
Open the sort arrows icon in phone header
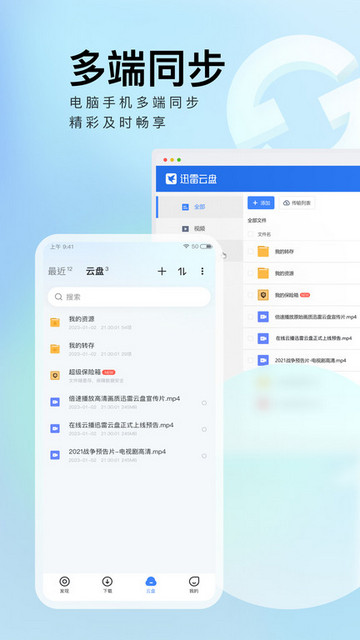point(182,271)
